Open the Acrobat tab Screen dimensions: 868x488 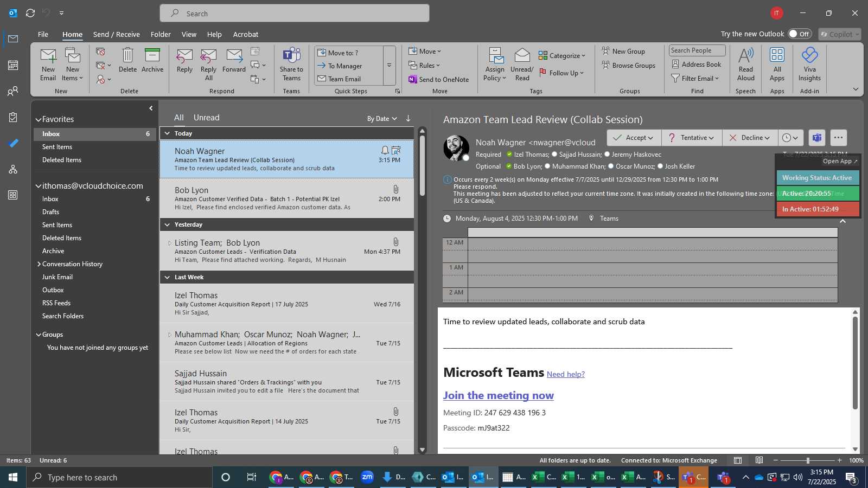(x=246, y=34)
